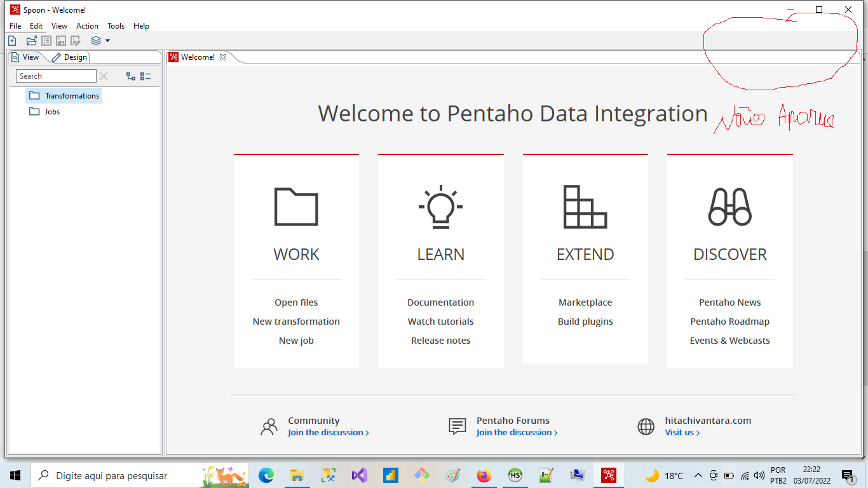Open Power BI from taskbar
This screenshot has width=868, height=488.
pyautogui.click(x=390, y=475)
